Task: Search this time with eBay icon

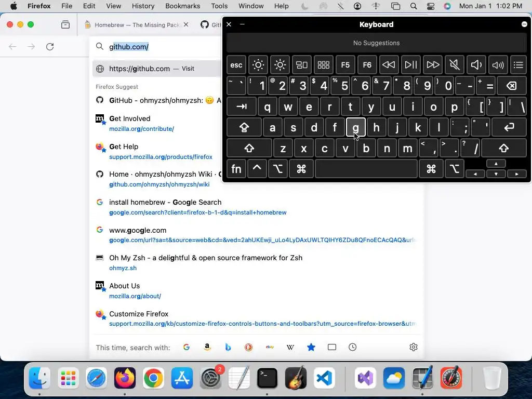Action: 270,347
